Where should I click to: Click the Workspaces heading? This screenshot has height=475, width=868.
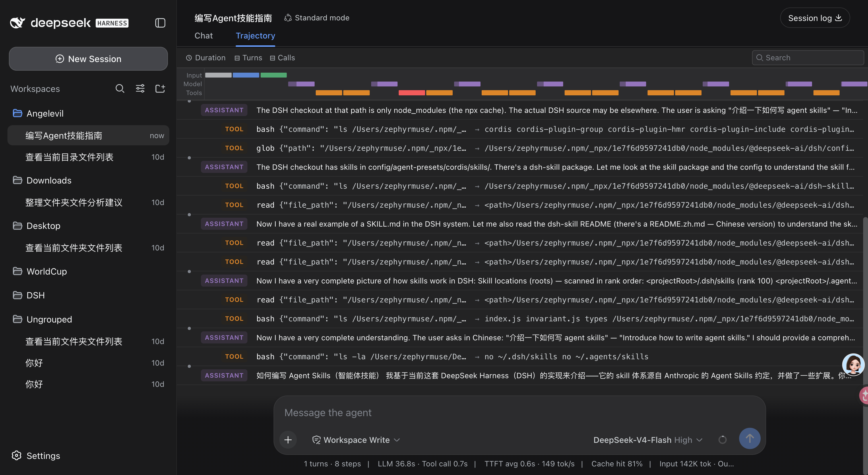[x=35, y=89]
